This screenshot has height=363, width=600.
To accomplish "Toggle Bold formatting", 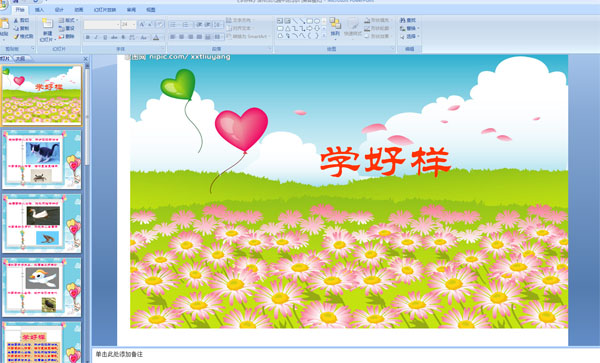I will tap(88, 37).
